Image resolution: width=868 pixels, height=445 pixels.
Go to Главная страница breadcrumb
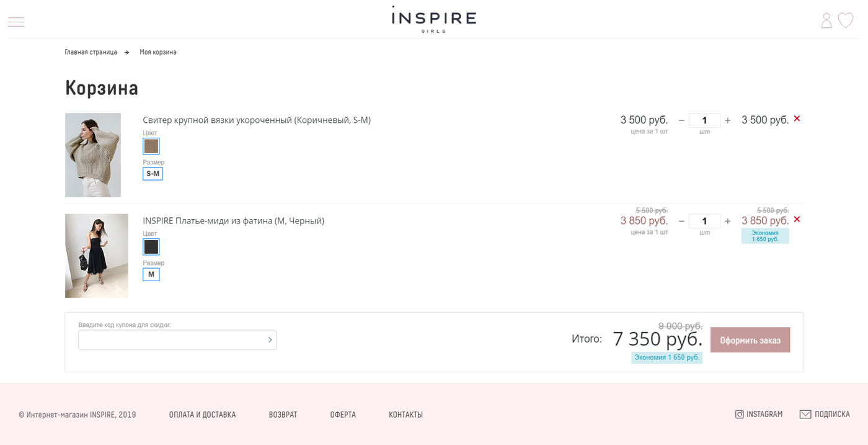91,52
